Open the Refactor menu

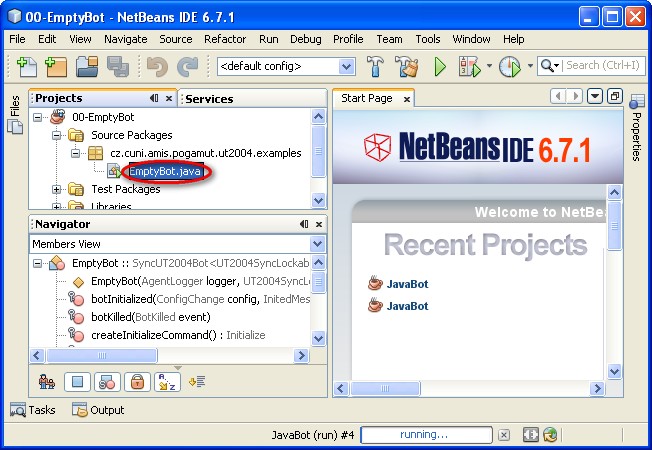[x=225, y=39]
